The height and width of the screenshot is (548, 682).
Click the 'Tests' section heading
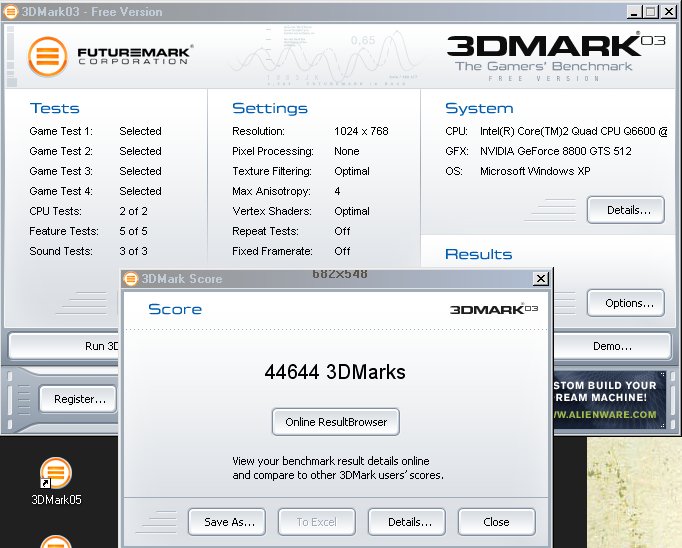tap(54, 108)
